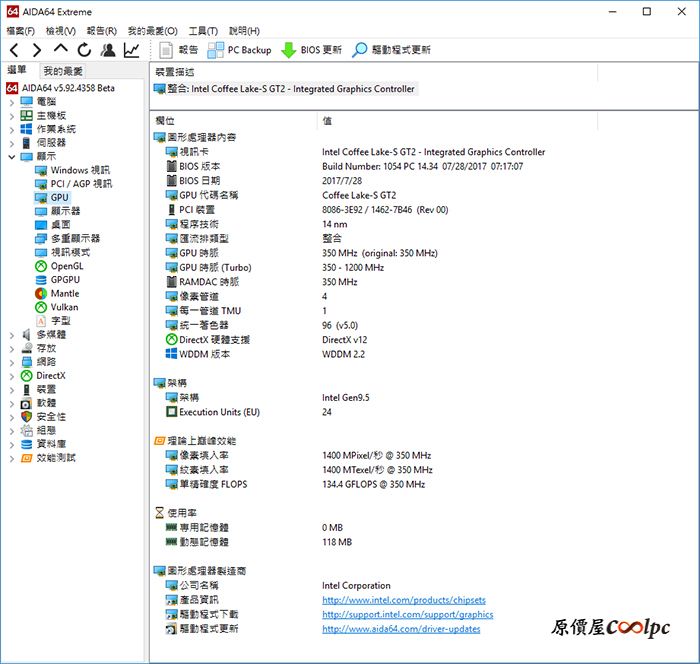Open the support.intel.com graphics link
Image resolution: width=700 pixels, height=664 pixels.
408,614
